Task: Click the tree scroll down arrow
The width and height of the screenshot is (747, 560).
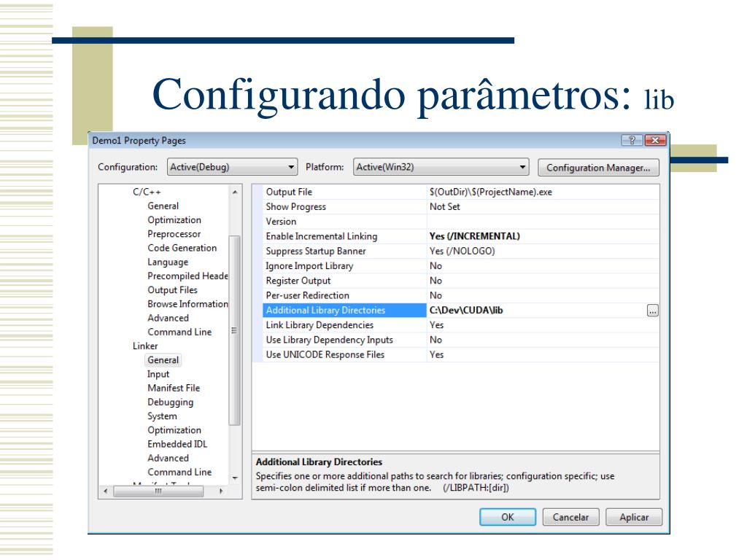Action: [235, 478]
